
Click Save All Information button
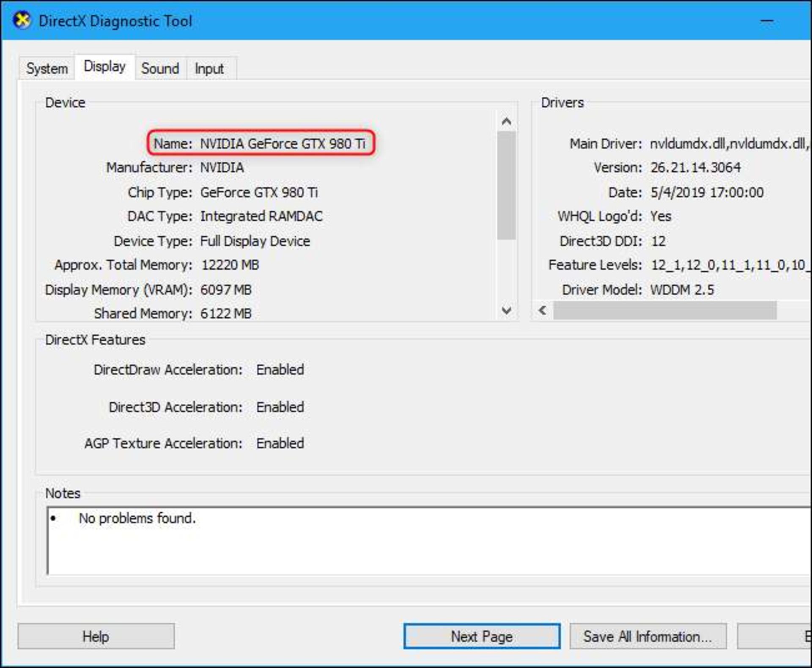(647, 636)
